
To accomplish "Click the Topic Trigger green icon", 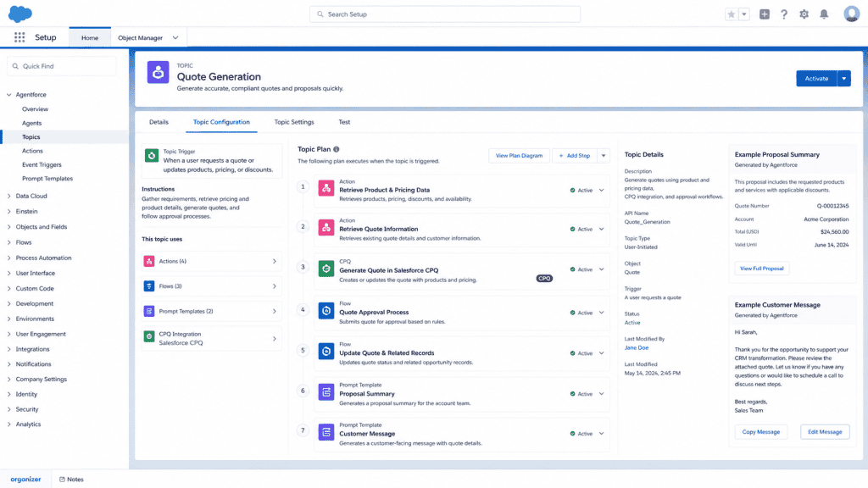I will coord(152,156).
